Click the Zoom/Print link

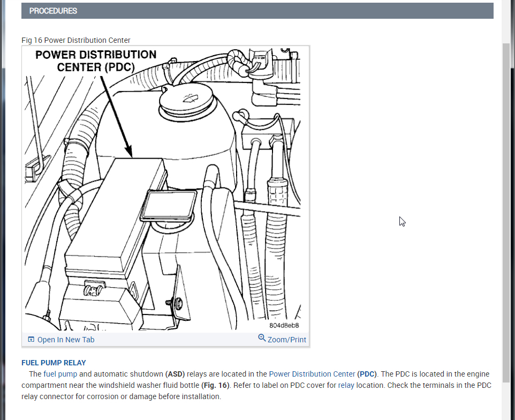[x=287, y=340]
